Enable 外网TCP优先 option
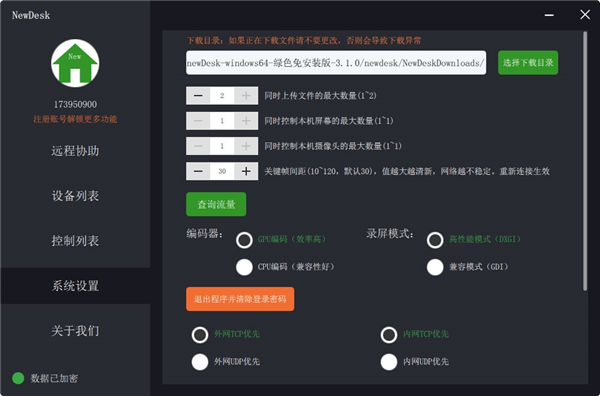The height and width of the screenshot is (396, 600). pyautogui.click(x=200, y=334)
